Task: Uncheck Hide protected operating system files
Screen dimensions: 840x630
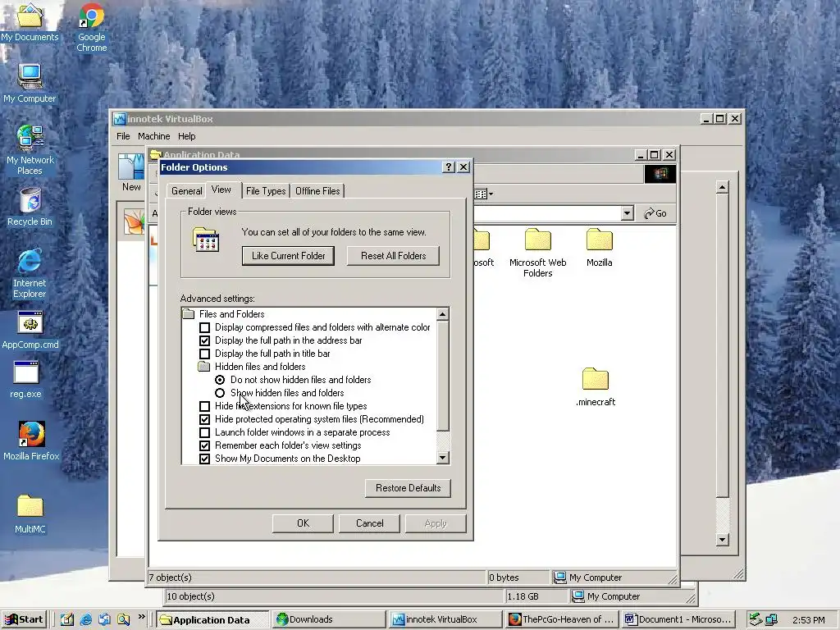Action: tap(204, 419)
